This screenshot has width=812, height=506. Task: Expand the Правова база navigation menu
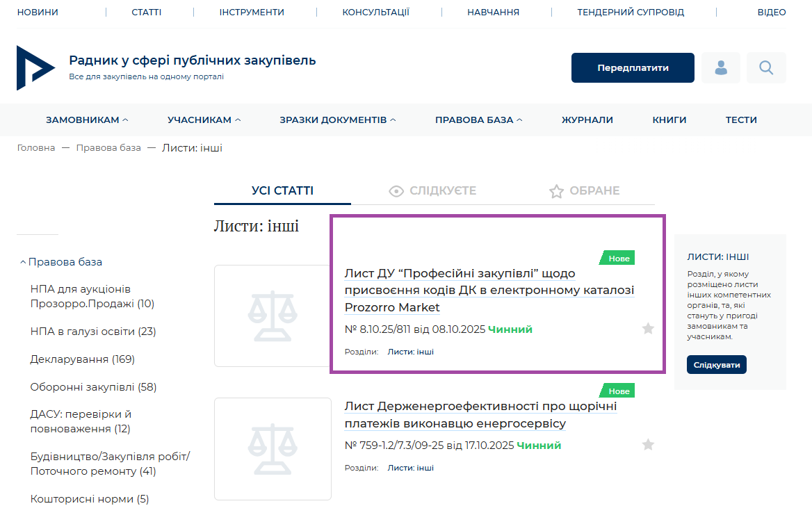click(478, 120)
